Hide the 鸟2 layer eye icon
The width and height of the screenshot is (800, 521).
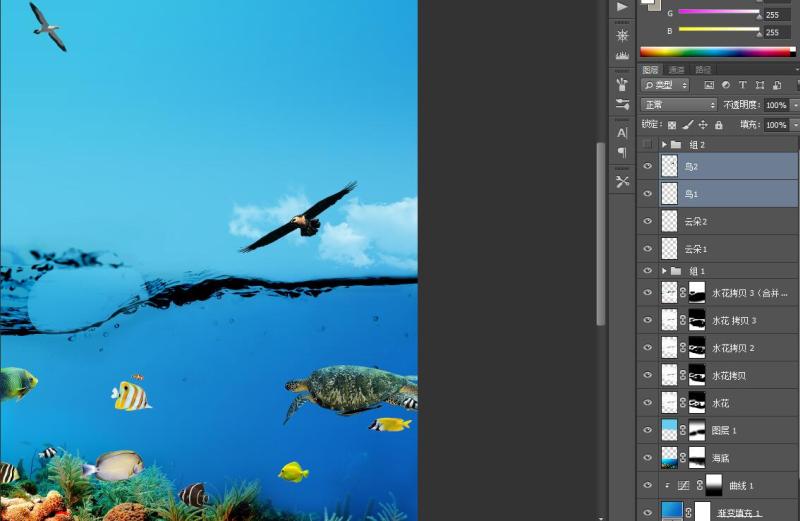(x=647, y=166)
